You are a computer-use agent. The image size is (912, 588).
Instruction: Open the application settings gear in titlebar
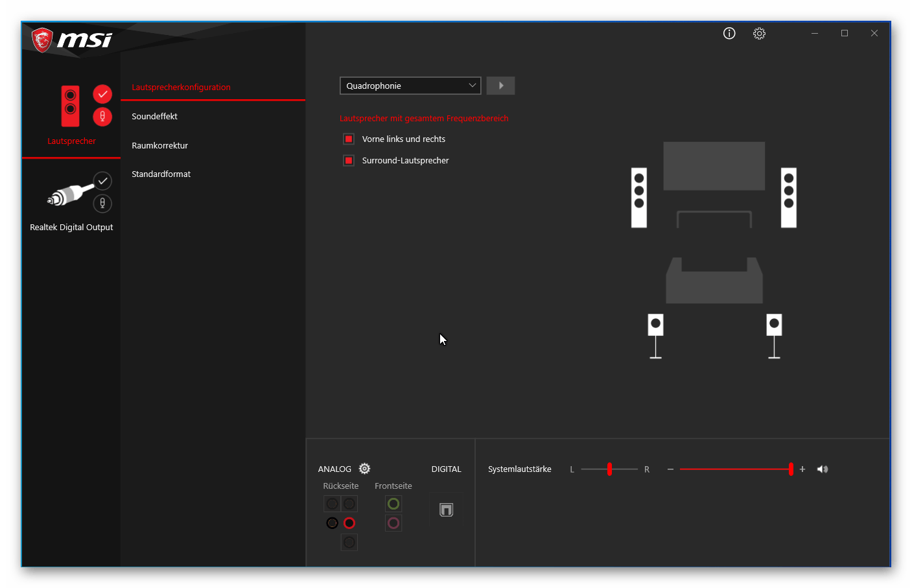[x=759, y=33]
